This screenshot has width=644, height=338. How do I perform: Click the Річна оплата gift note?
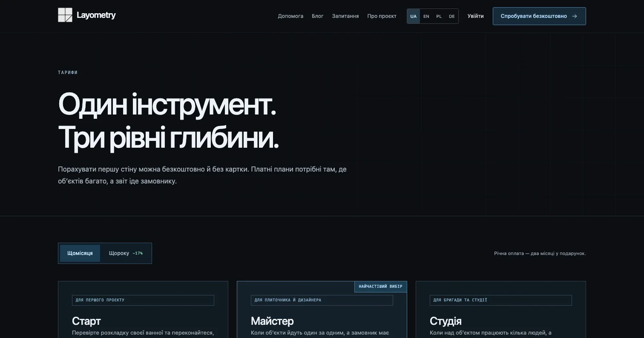click(540, 253)
